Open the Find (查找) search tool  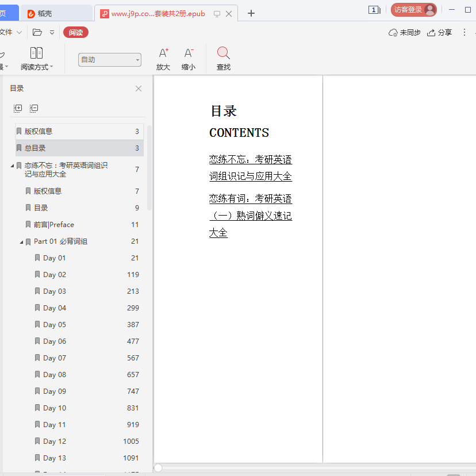pyautogui.click(x=224, y=53)
